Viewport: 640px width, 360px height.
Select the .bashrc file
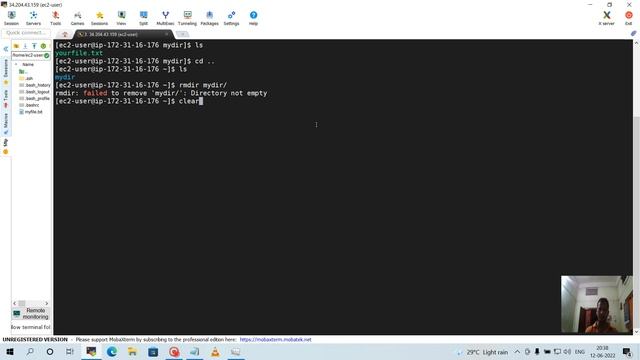pos(29,105)
